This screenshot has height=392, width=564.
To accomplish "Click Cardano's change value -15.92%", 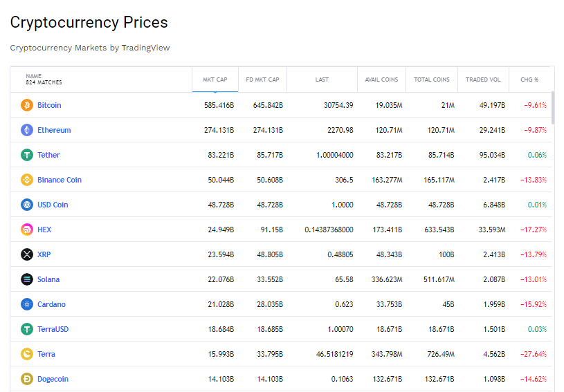I will tap(534, 304).
